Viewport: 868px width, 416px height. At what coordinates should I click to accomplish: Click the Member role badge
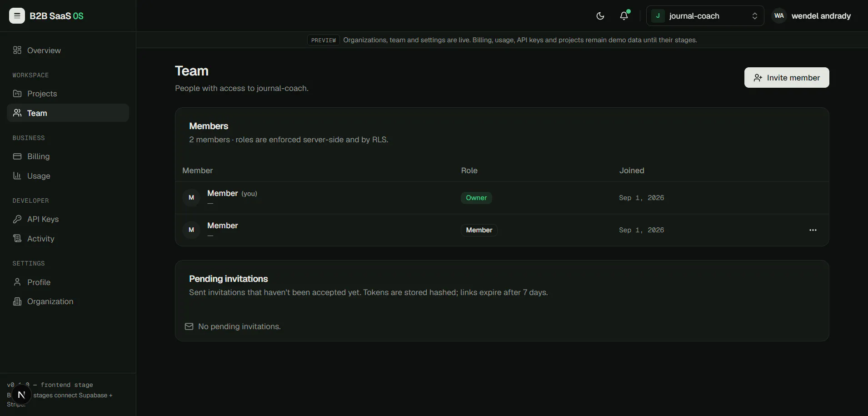[479, 230]
